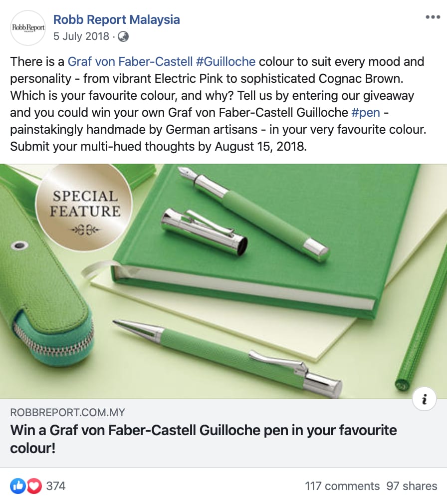Open the three-dot post options menu
The height and width of the screenshot is (504, 447).
(x=433, y=17)
